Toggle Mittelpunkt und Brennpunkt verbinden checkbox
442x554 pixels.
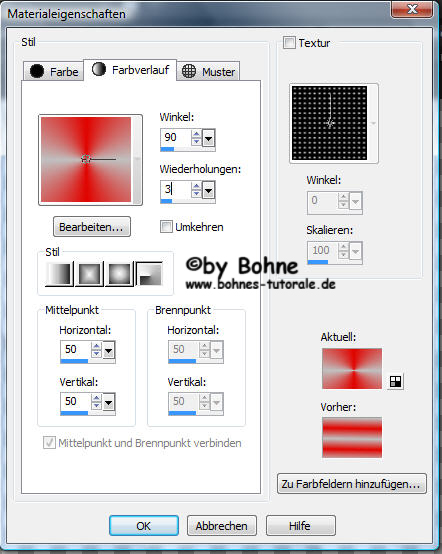pos(49,442)
